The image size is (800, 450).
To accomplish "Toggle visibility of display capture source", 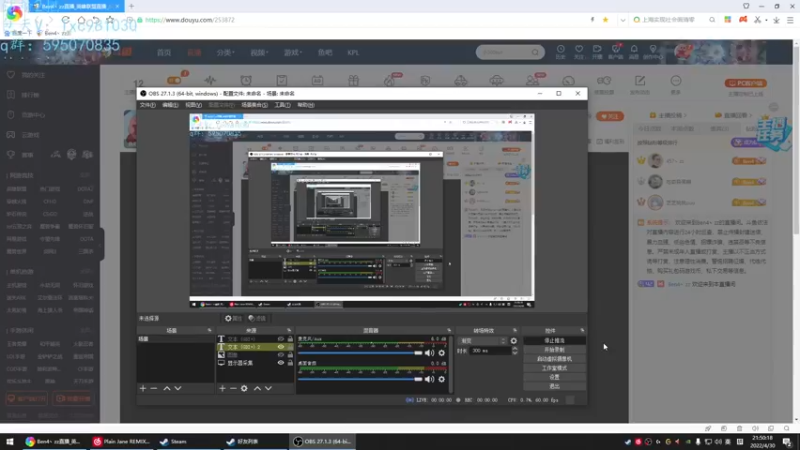I will tap(281, 363).
